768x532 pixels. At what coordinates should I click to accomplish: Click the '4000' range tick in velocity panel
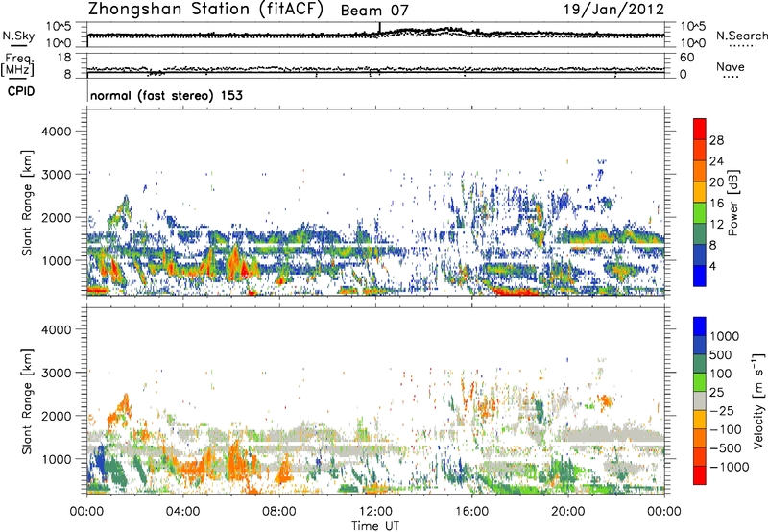click(57, 329)
